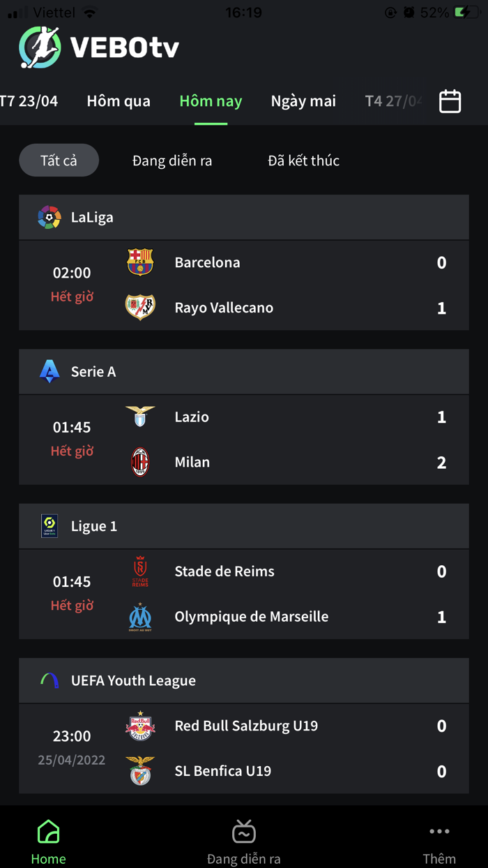Select the Tất cả filter

tap(59, 160)
